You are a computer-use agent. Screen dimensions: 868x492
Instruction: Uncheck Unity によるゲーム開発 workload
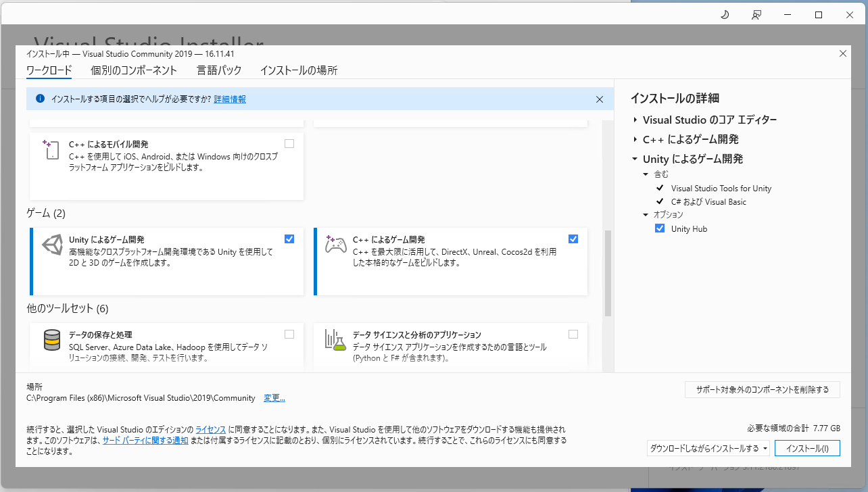coord(289,239)
